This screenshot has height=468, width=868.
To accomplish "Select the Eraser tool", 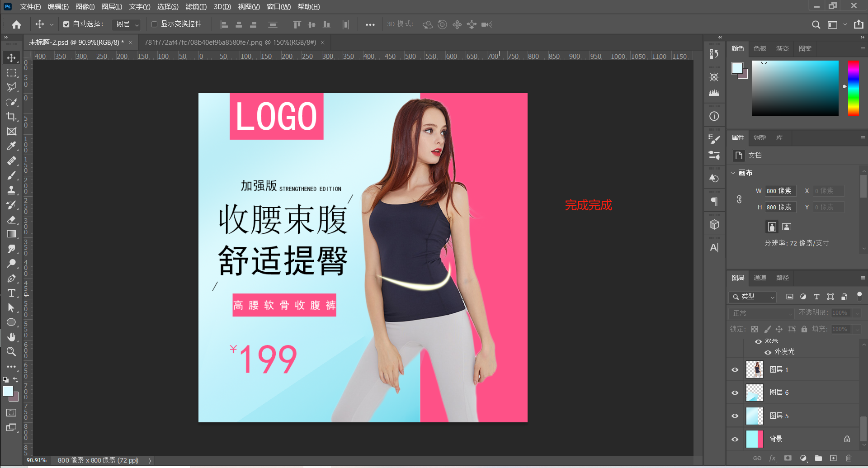I will click(11, 220).
